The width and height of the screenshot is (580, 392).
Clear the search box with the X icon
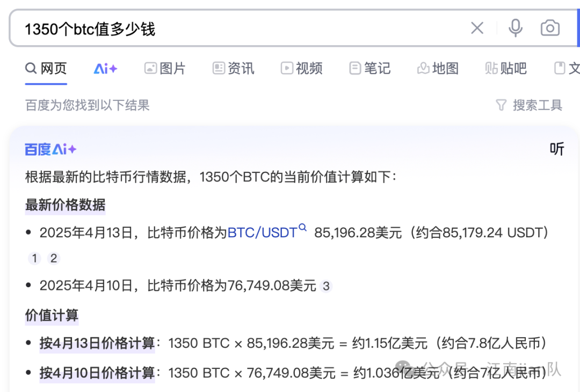click(477, 27)
